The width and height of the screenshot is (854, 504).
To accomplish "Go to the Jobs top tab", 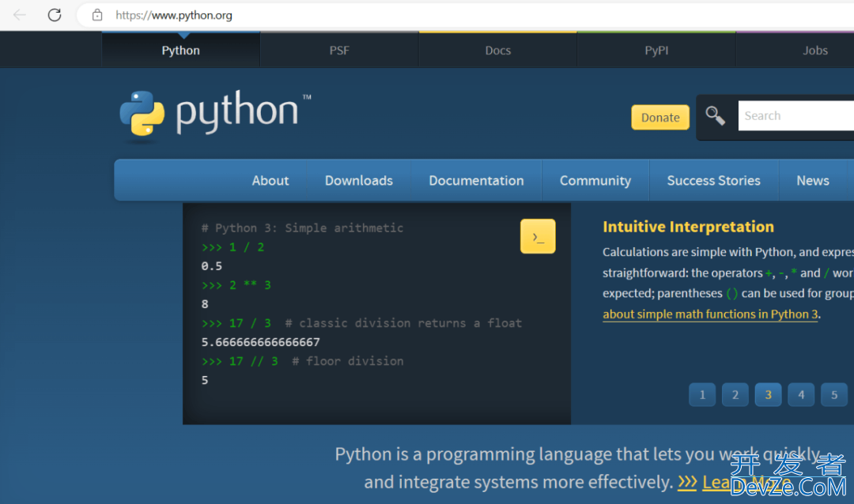I will [814, 51].
